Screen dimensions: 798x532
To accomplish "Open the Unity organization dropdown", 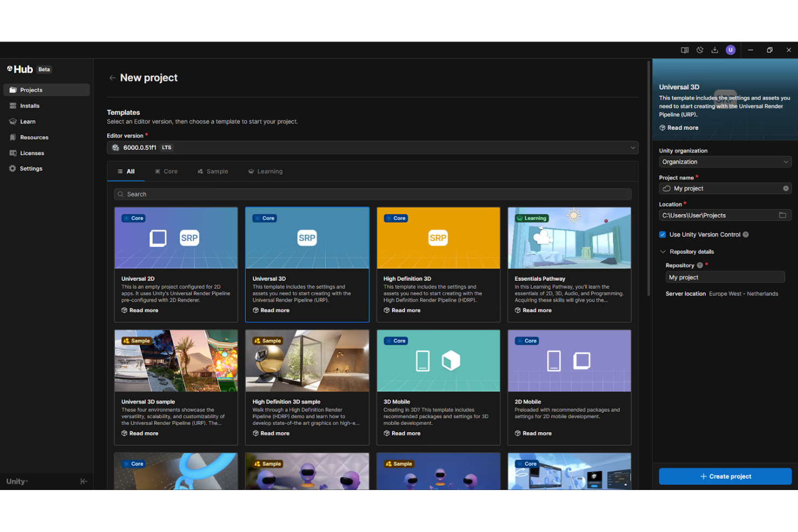I will [725, 162].
